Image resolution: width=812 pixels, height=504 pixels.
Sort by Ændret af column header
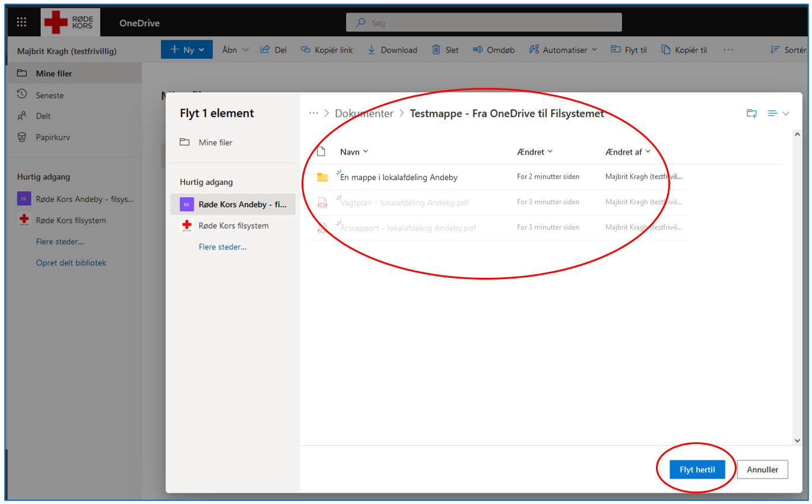pyautogui.click(x=628, y=152)
